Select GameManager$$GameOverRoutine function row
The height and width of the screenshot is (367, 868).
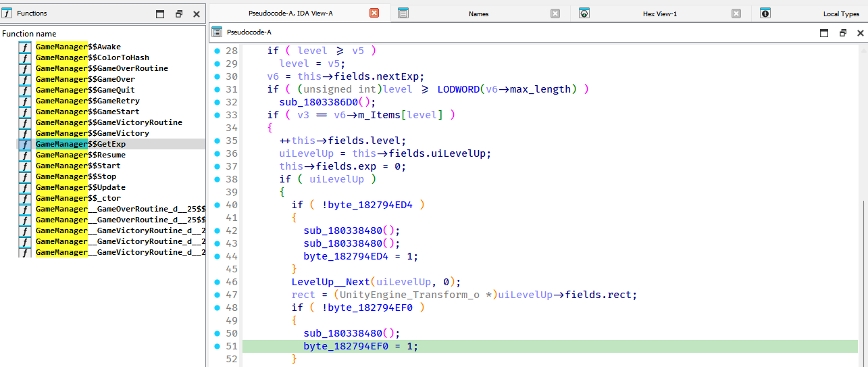[x=102, y=68]
